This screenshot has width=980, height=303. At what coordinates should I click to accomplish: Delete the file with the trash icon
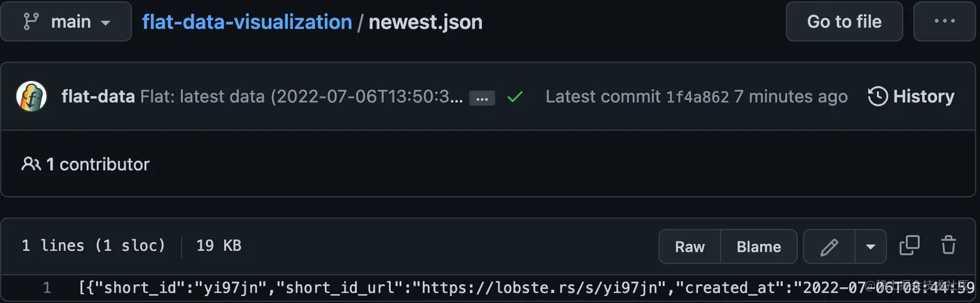click(948, 245)
